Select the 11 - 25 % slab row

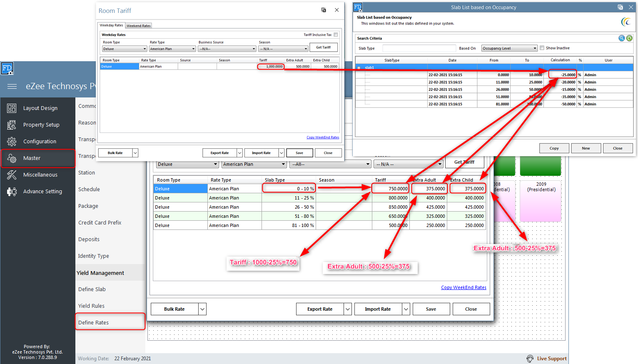[320, 198]
